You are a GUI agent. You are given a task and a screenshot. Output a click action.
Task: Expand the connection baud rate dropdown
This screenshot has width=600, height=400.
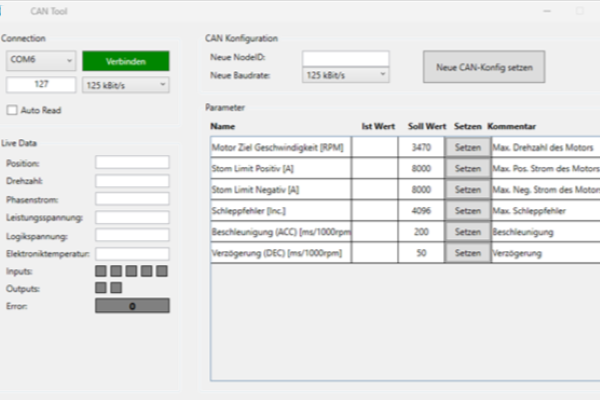click(125, 85)
